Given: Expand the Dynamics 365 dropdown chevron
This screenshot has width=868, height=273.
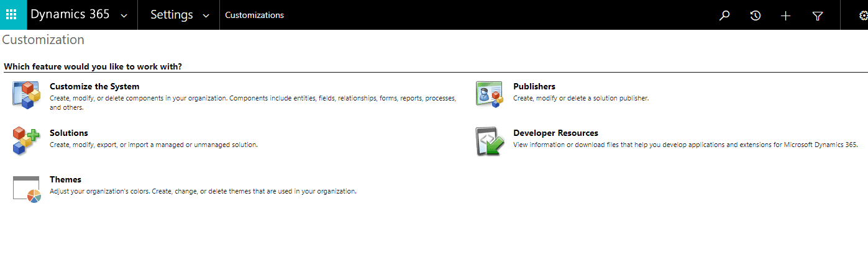Looking at the screenshot, I should point(124,16).
